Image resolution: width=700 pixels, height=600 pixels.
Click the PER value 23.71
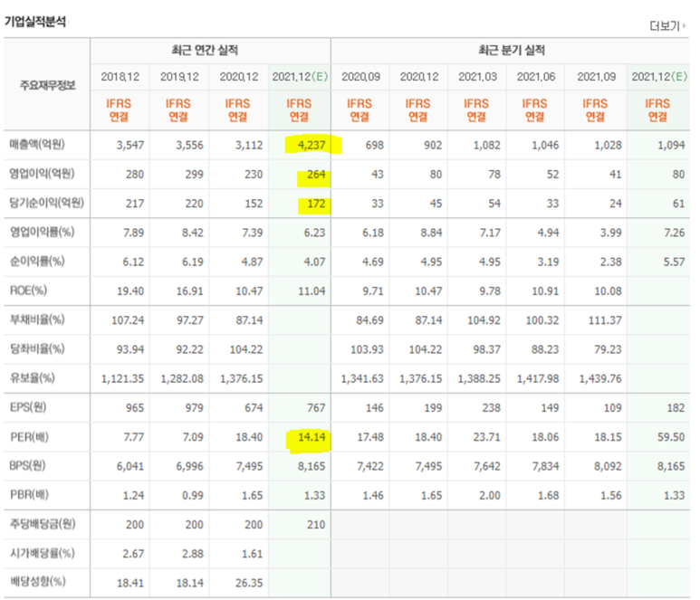[x=486, y=437]
